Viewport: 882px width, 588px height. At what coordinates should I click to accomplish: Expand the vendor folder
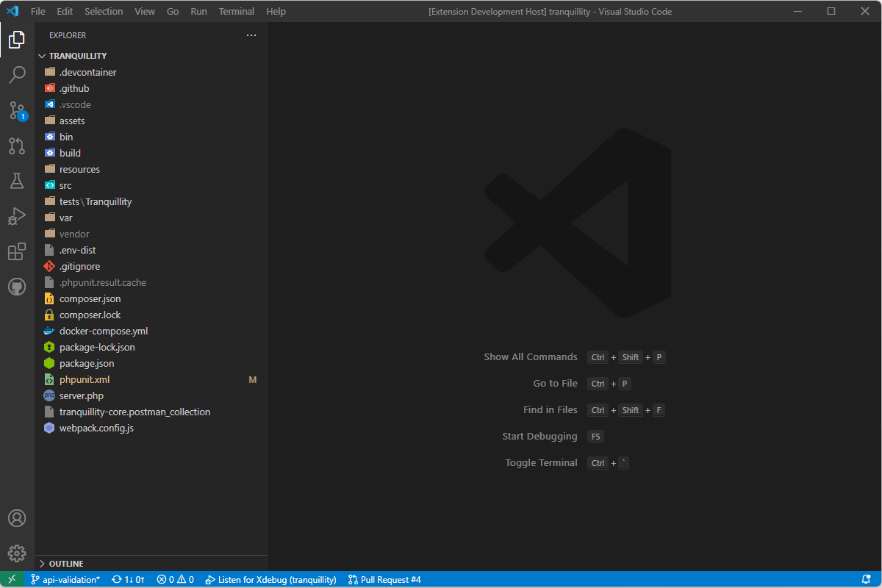pos(151,234)
